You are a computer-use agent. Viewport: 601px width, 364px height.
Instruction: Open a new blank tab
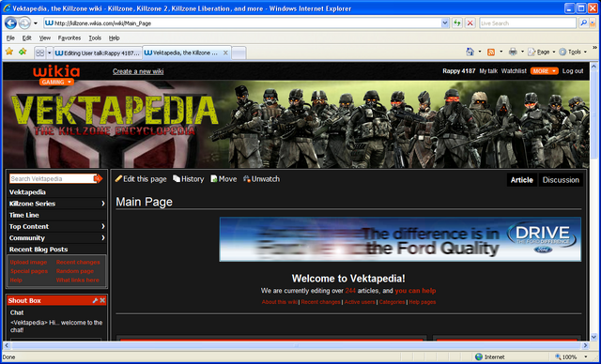pyautogui.click(x=239, y=53)
